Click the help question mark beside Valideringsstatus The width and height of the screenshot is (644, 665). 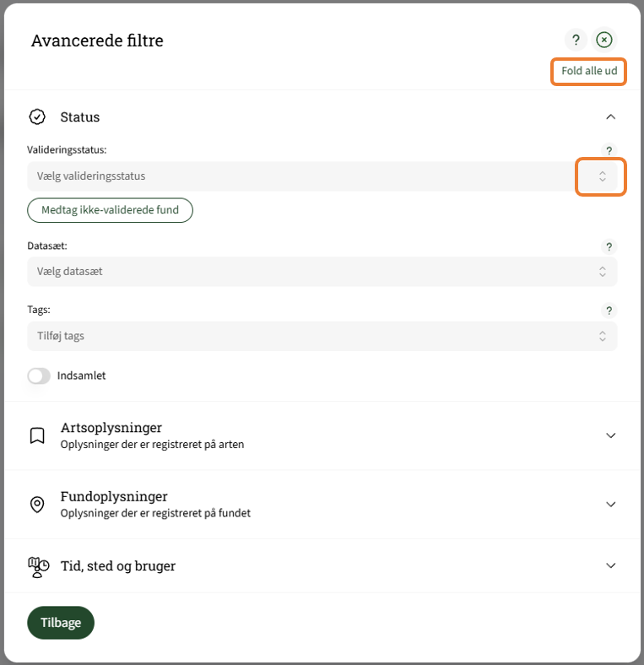pos(609,151)
